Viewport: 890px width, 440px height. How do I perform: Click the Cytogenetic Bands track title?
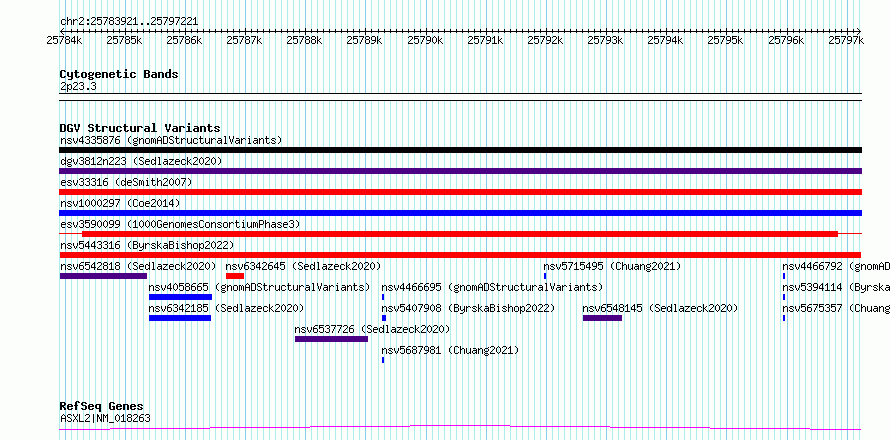pyautogui.click(x=119, y=74)
